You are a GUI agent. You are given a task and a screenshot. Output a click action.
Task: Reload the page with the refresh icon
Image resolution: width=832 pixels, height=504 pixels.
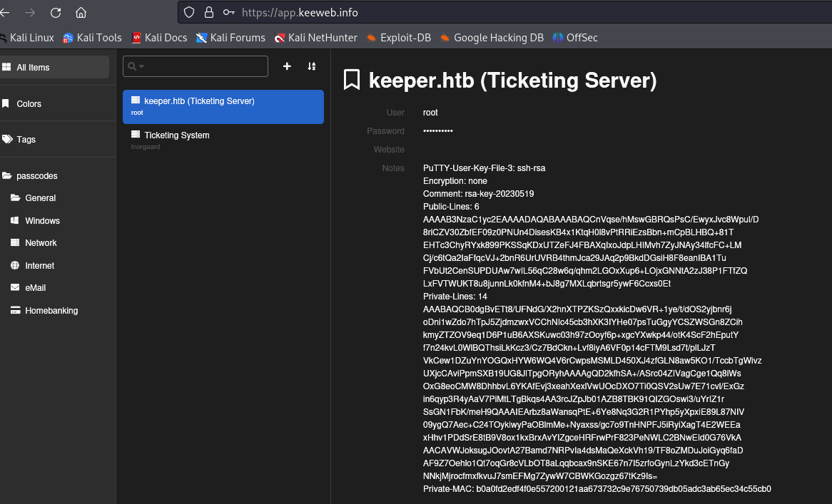56,13
